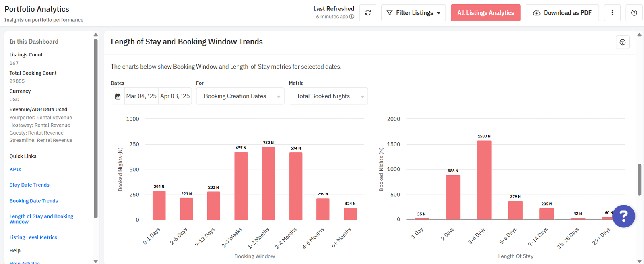Click the text 'Hostaway: Rental Revenue'
644x264 pixels.
(x=40, y=125)
